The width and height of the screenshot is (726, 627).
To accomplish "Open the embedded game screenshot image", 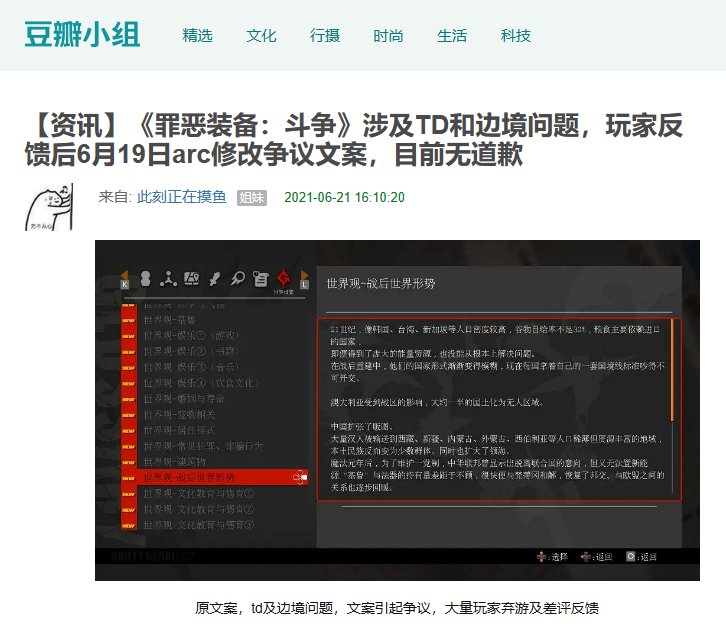I will tap(397, 410).
